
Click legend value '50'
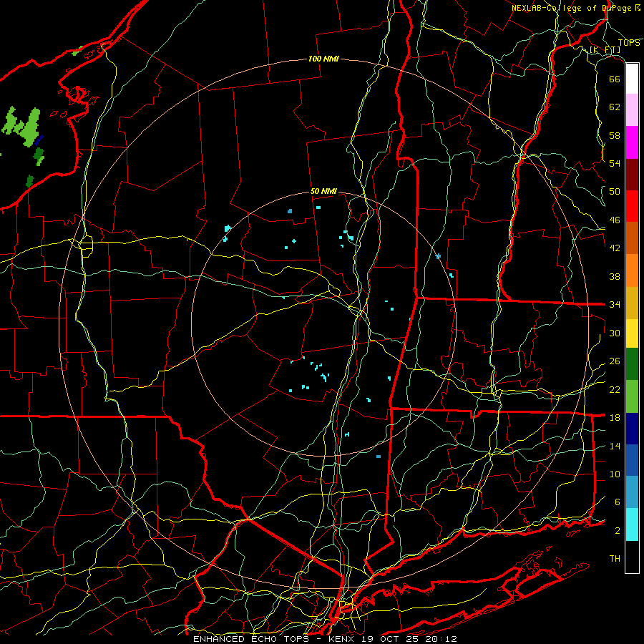click(615, 192)
